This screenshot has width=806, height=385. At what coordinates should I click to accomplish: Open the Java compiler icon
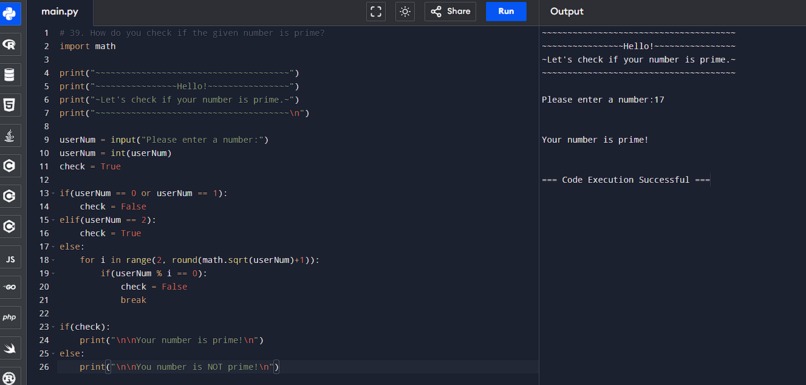[10, 136]
